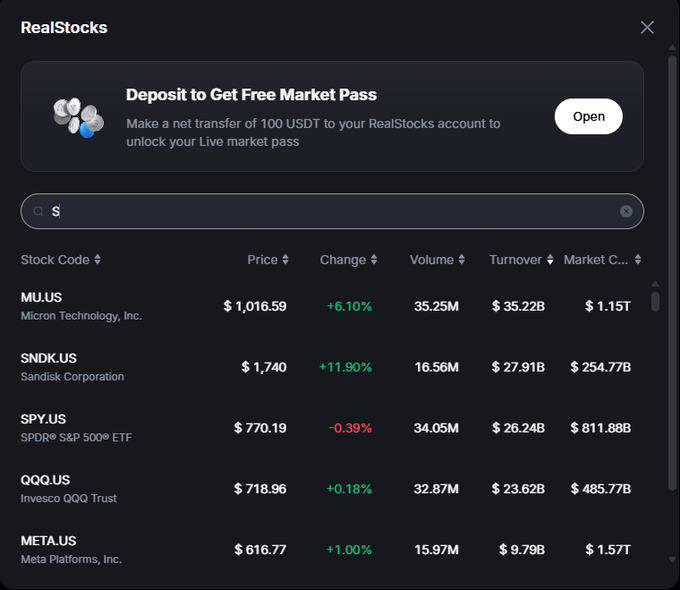Click the $ 23.62B turnover value
This screenshot has width=680, height=590.
(x=518, y=488)
